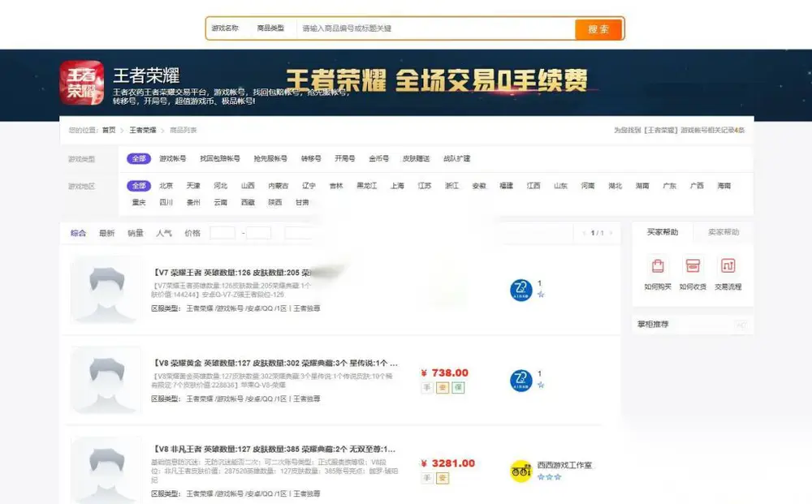
Task: Open the 游戏名称 dropdown in the search bar
Action: coord(225,28)
